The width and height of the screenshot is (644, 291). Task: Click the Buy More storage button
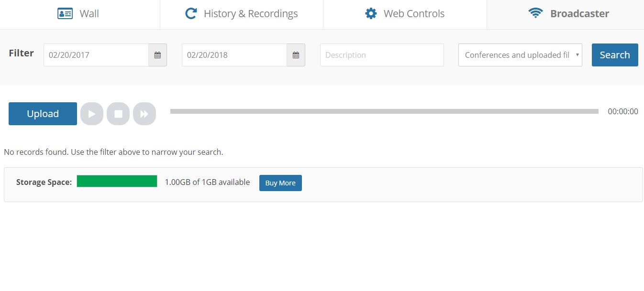click(x=280, y=183)
